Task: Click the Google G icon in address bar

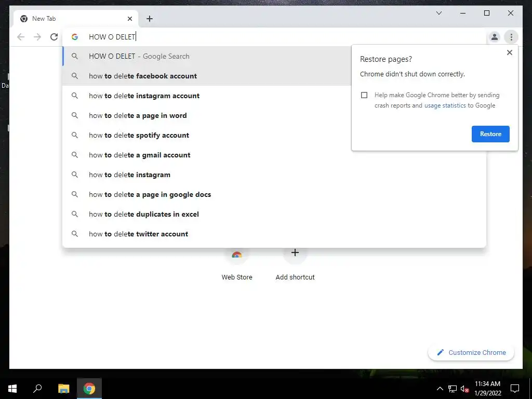Action: click(75, 37)
